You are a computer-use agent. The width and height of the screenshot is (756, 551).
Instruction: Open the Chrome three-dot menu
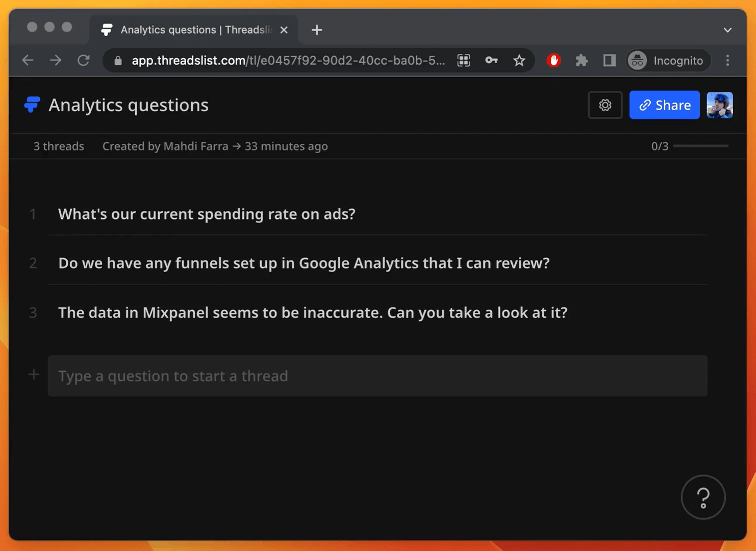point(727,61)
